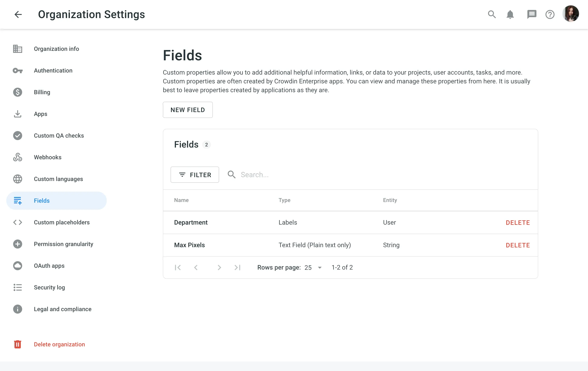The width and height of the screenshot is (588, 371).
Task: Click the help question mark icon
Action: (x=550, y=14)
